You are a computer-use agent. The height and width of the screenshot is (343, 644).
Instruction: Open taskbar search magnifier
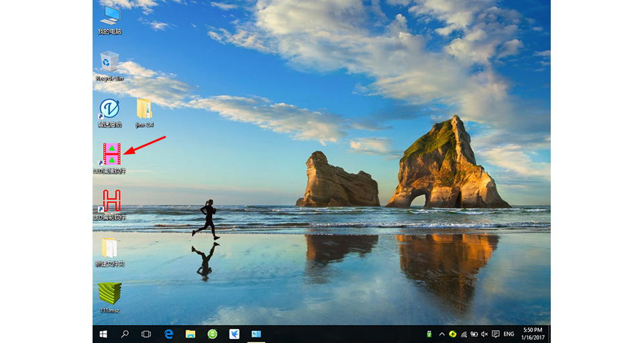click(125, 334)
